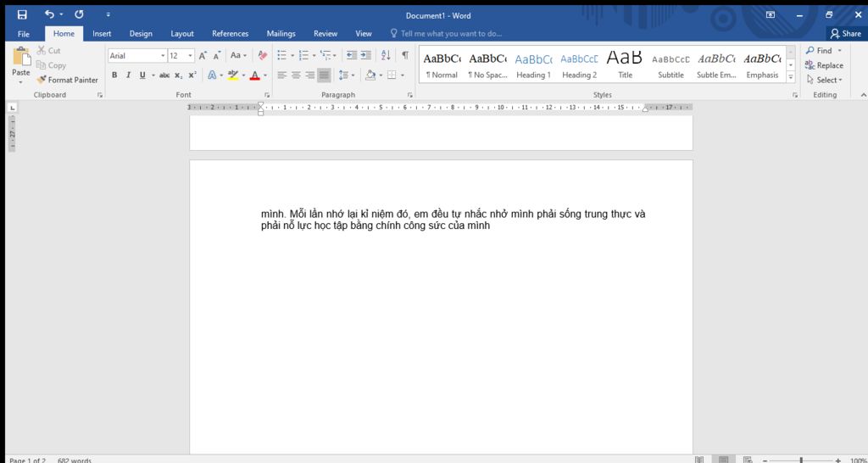Apply yellow text highlight color
This screenshot has height=463, width=868.
(x=232, y=75)
